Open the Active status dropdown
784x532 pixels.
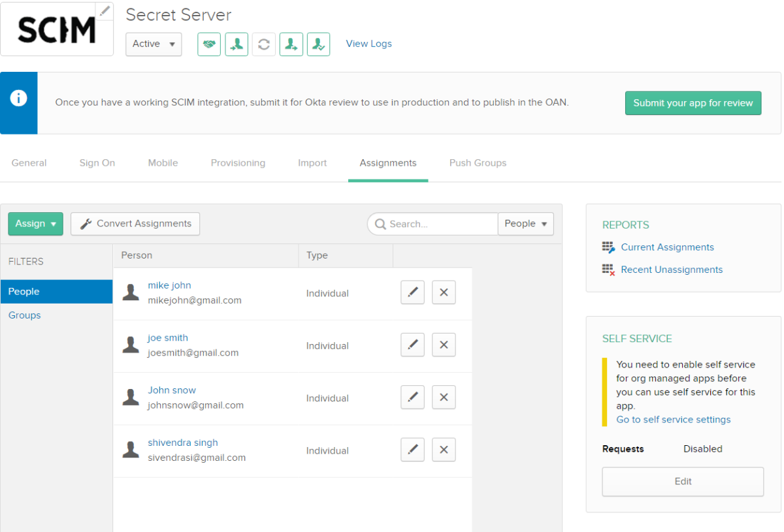tap(154, 44)
